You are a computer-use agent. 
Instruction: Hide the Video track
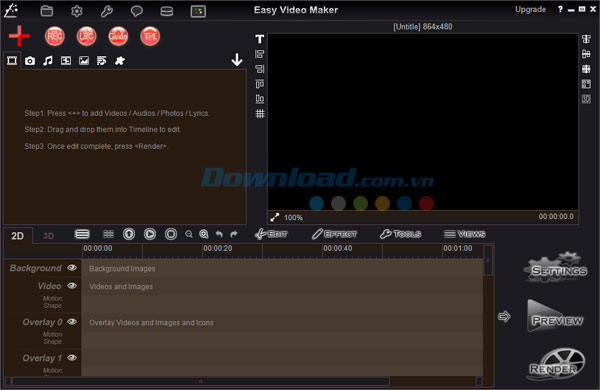[x=72, y=286]
